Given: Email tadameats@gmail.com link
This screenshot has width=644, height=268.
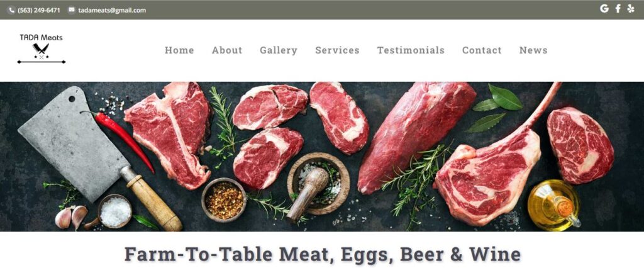Looking at the screenshot, I should [112, 10].
